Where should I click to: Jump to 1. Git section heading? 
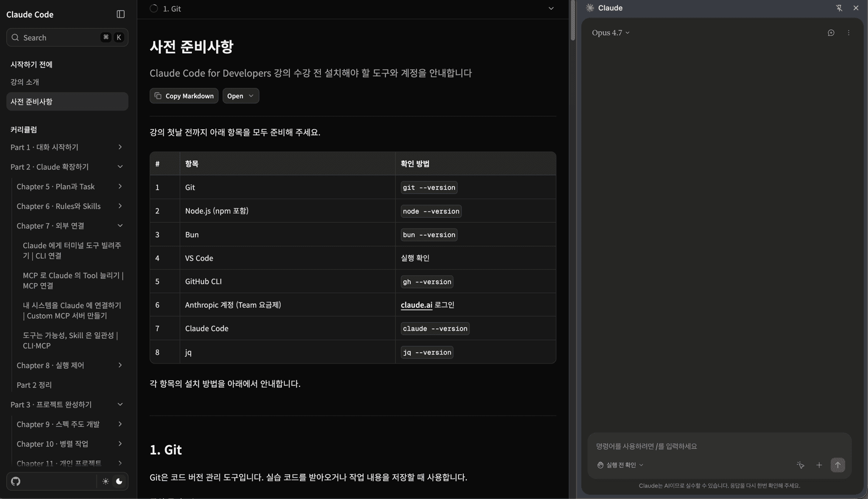(166, 450)
